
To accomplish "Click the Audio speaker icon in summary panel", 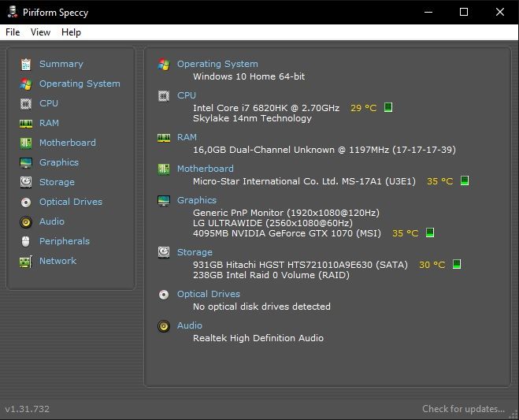I will click(x=164, y=326).
